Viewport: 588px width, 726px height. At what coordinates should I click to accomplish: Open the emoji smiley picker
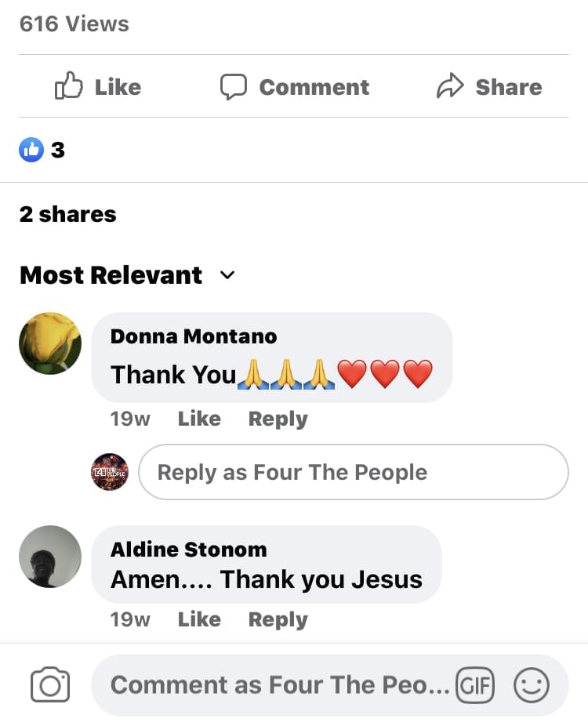tap(531, 686)
